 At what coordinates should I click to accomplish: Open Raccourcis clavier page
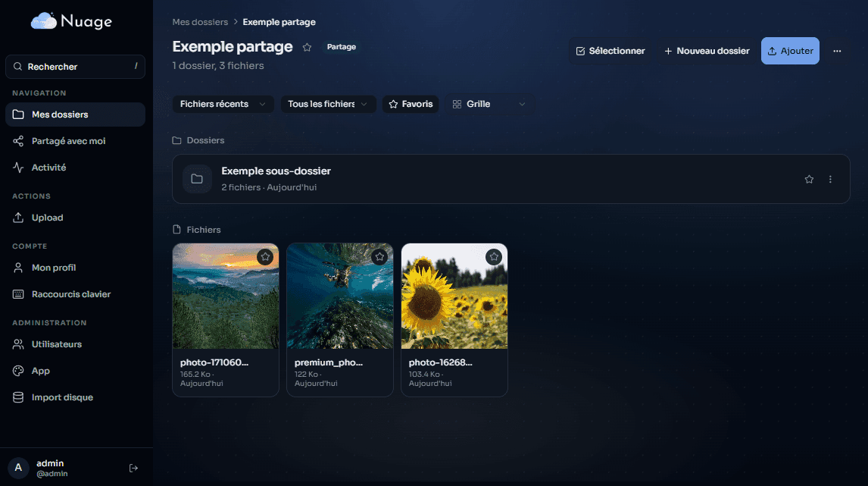[x=70, y=294]
